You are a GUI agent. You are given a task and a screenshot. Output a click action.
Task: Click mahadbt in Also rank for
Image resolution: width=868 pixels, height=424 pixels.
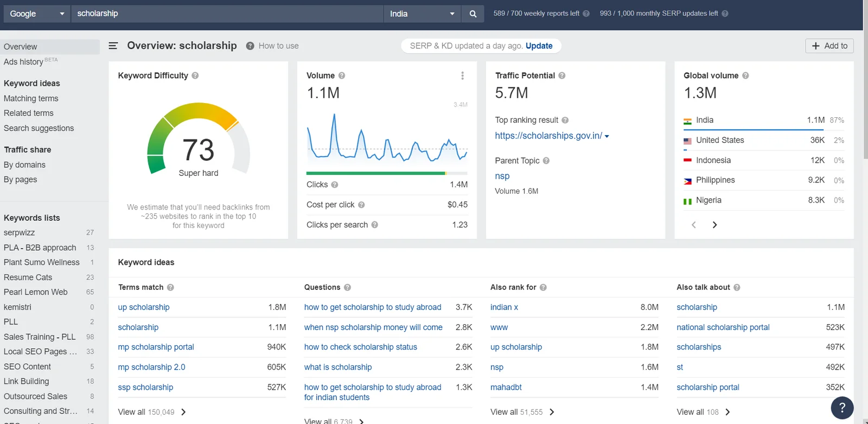tap(506, 387)
